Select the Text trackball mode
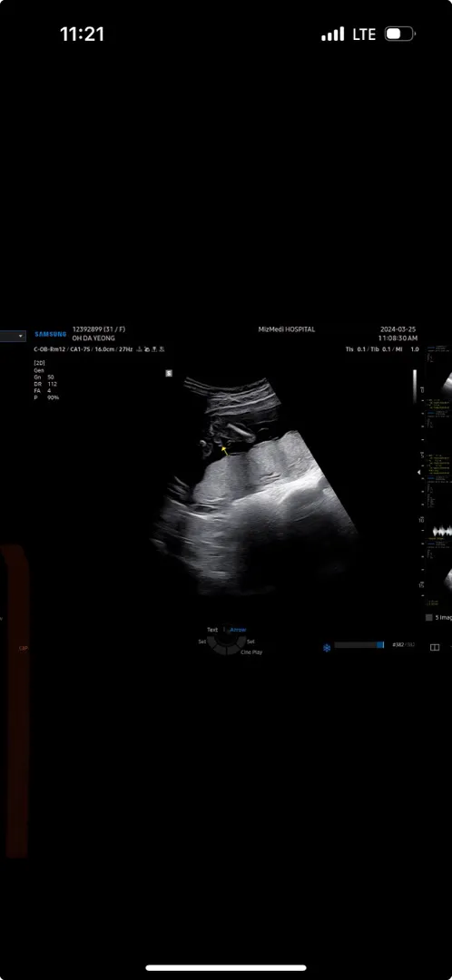 point(212,630)
